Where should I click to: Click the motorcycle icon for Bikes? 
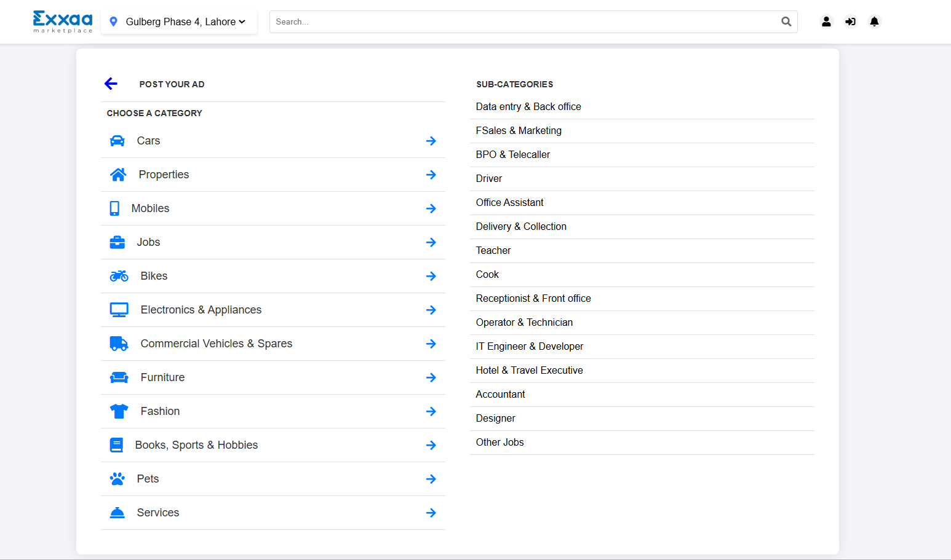(119, 276)
